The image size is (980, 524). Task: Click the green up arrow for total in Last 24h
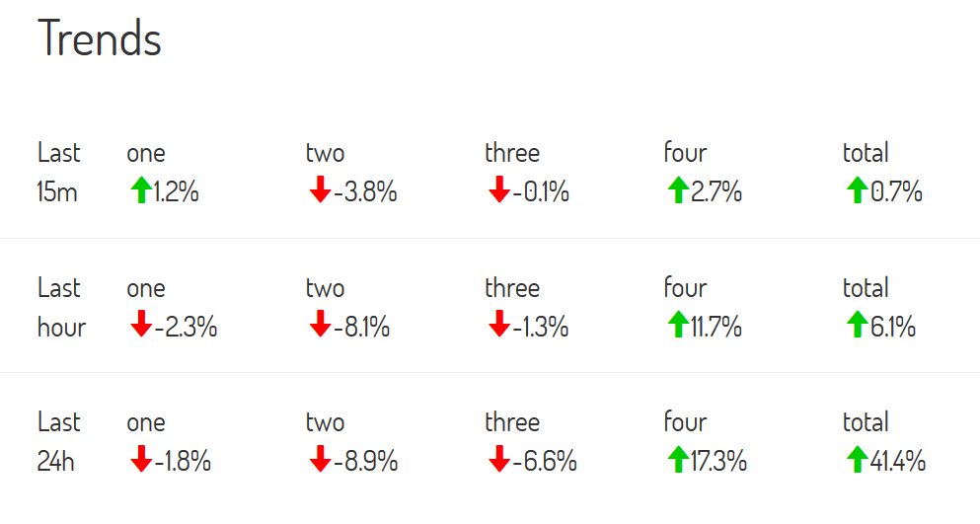click(857, 459)
